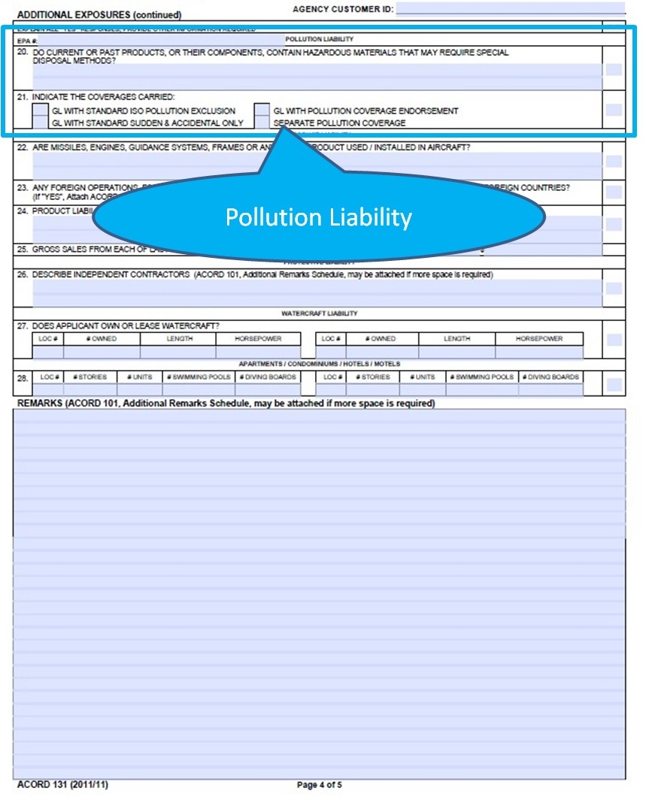Check SEPARATE POLLUTION COVERAGE box
The height and width of the screenshot is (812, 646).
(263, 122)
